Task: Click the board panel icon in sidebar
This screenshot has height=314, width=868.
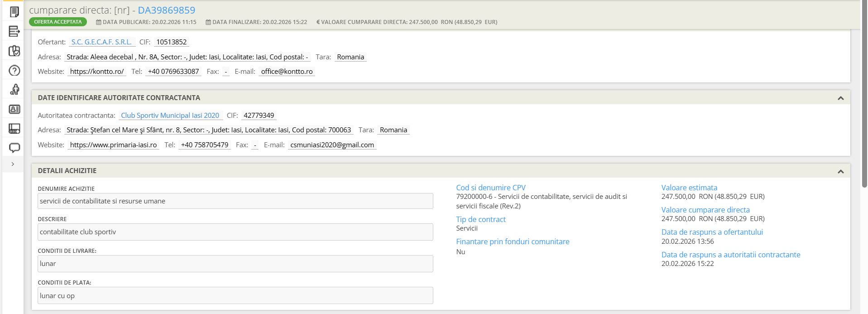Action: pyautogui.click(x=14, y=129)
